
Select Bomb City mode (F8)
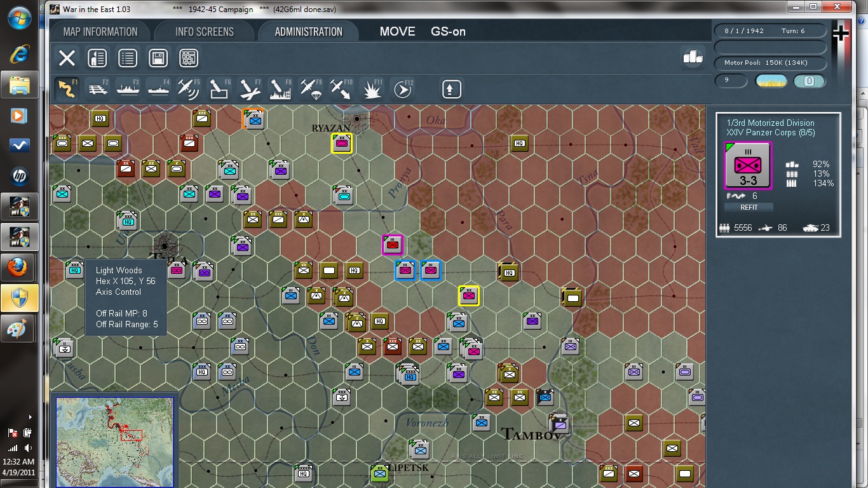pyautogui.click(x=281, y=89)
